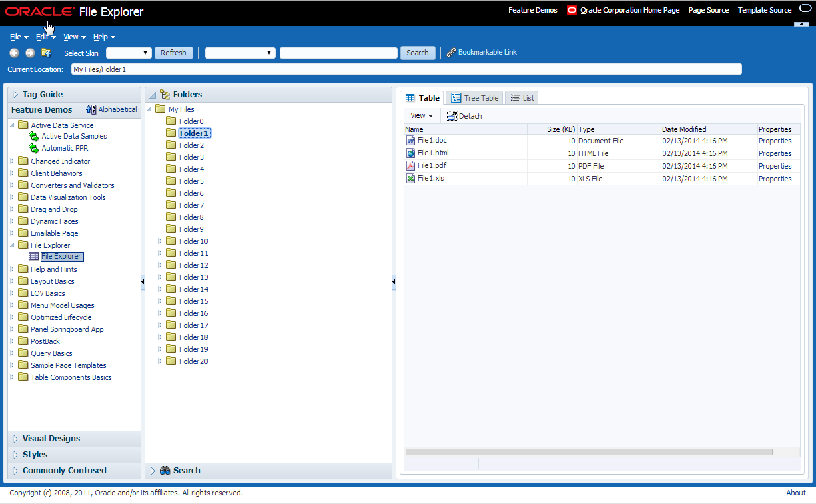Image resolution: width=816 pixels, height=504 pixels.
Task: Open the View menu in the table toolbar
Action: click(422, 116)
